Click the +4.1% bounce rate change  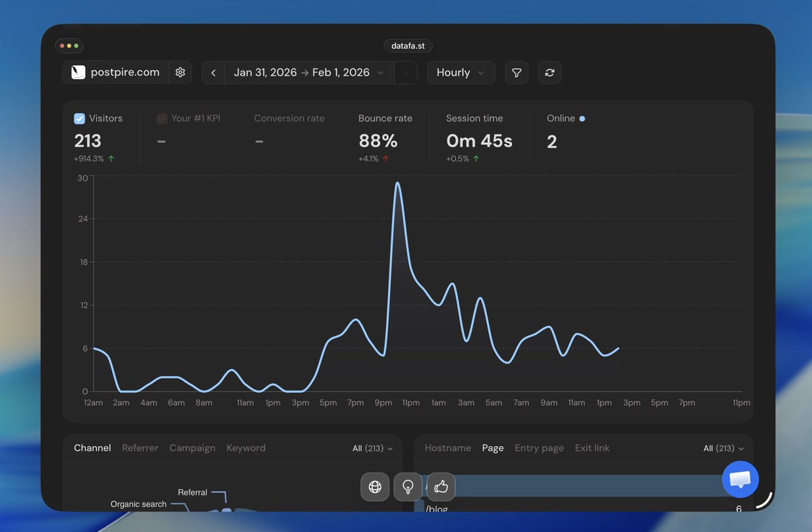click(368, 158)
